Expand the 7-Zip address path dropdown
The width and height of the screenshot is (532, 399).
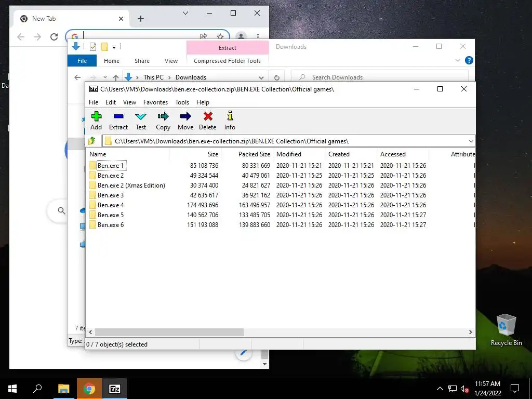(471, 141)
